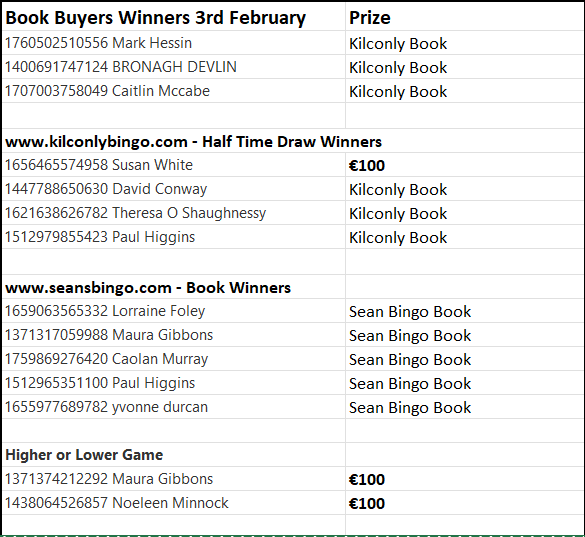Select the BRONAGH DEVLIN cell
Screen dimensions: 585x537
tap(174, 67)
